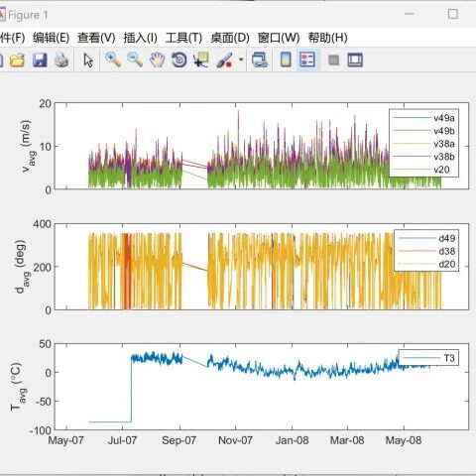Click the Nov-07 x-axis tick label

click(x=235, y=440)
